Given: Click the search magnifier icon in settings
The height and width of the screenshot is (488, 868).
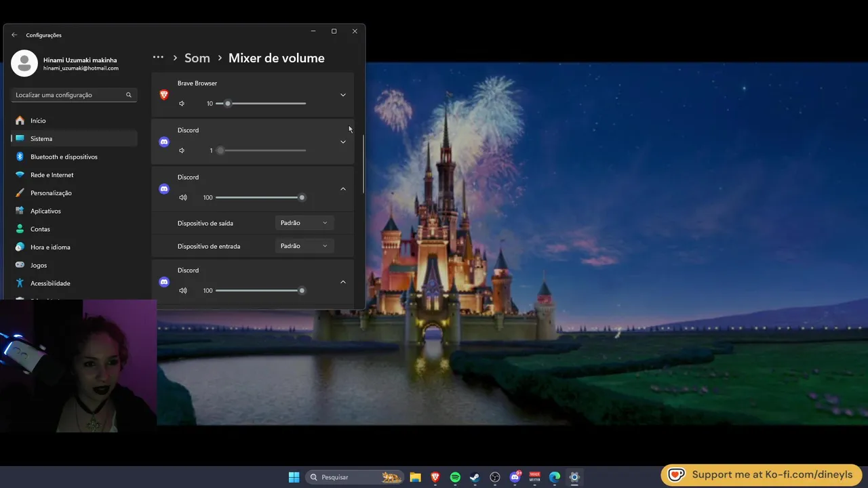Looking at the screenshot, I should tap(129, 95).
